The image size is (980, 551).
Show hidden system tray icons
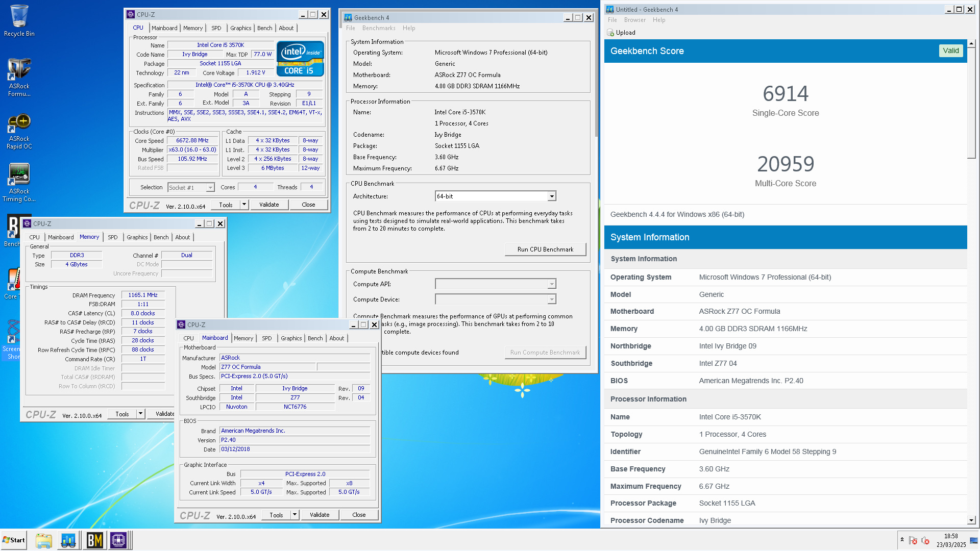(902, 540)
